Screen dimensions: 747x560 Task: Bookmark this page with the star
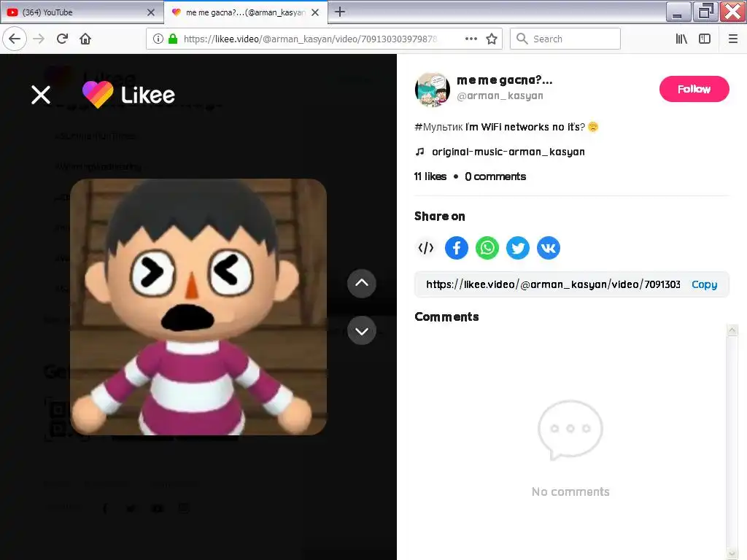click(492, 39)
